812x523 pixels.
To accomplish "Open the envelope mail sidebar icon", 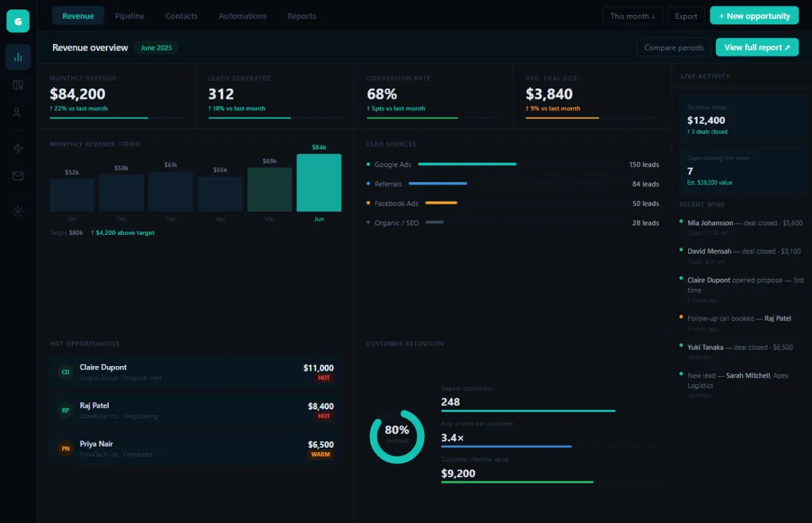I will [x=18, y=176].
